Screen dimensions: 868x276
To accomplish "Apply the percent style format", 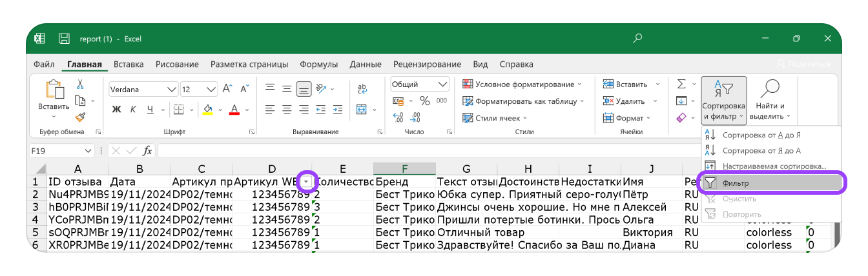I will (424, 101).
